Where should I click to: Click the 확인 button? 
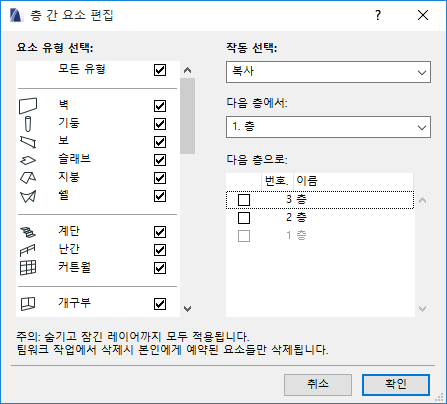pos(396,385)
